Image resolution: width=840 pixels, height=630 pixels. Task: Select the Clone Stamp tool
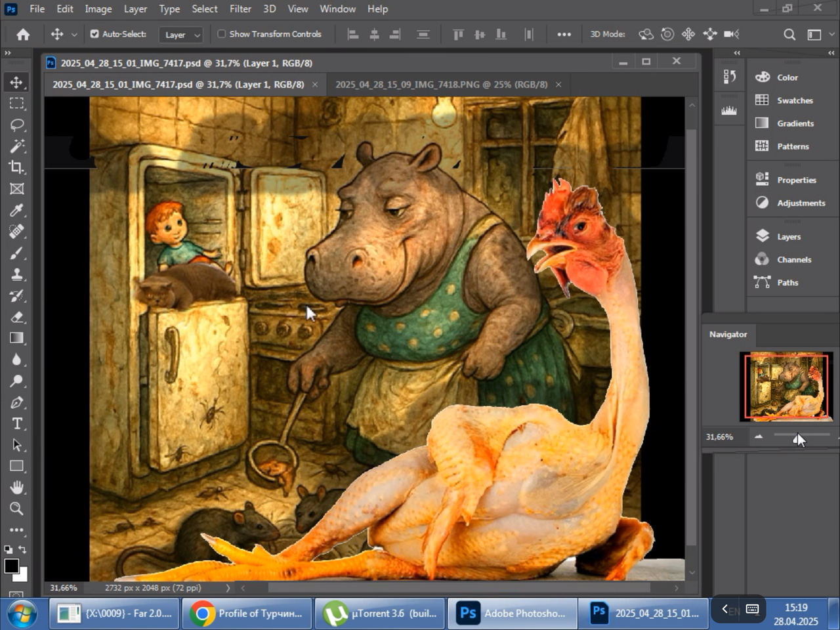[x=16, y=274]
